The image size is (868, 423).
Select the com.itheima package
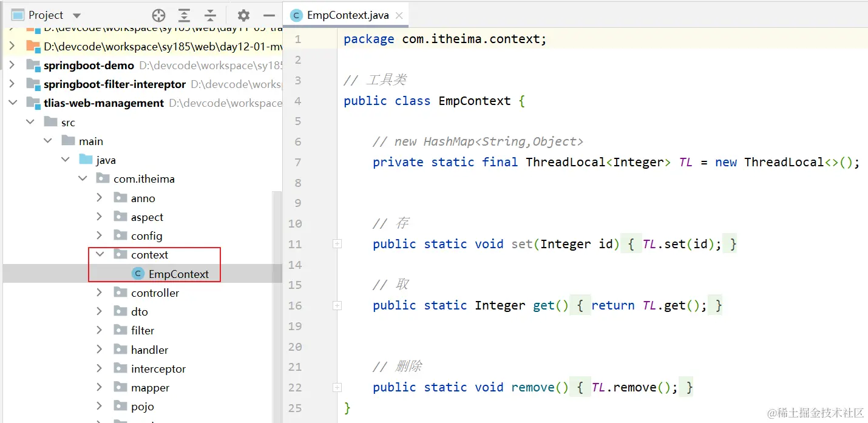[144, 178]
